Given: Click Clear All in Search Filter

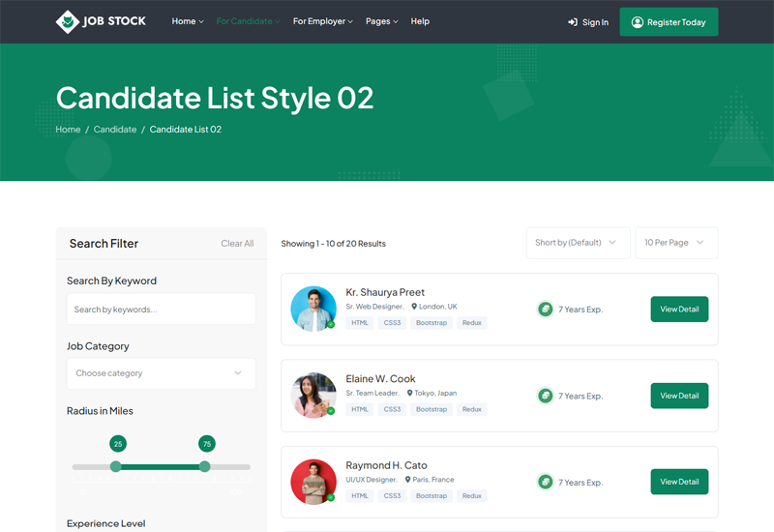Looking at the screenshot, I should pyautogui.click(x=237, y=244).
